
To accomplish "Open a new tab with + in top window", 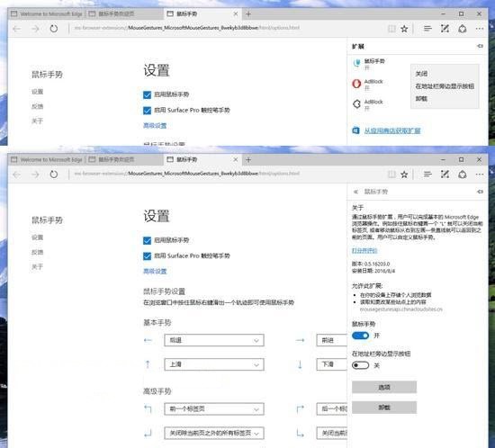I will pos(248,13).
